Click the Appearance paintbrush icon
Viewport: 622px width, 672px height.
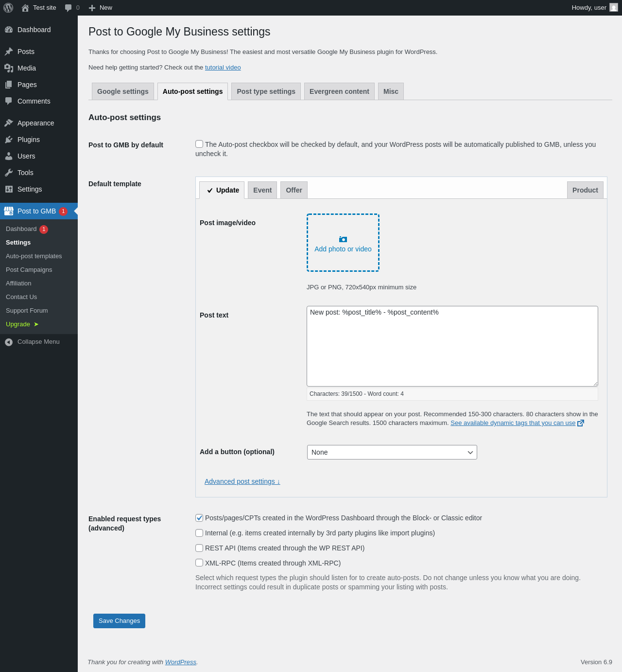pyautogui.click(x=9, y=123)
